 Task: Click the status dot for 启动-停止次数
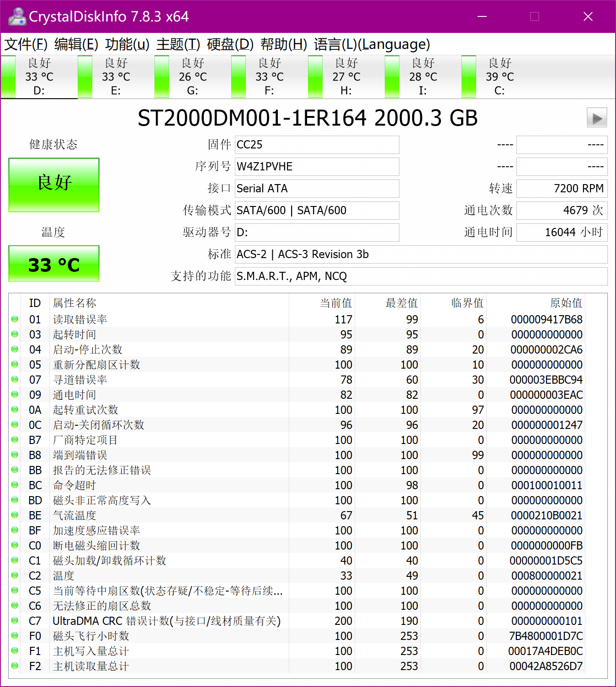pyautogui.click(x=15, y=349)
